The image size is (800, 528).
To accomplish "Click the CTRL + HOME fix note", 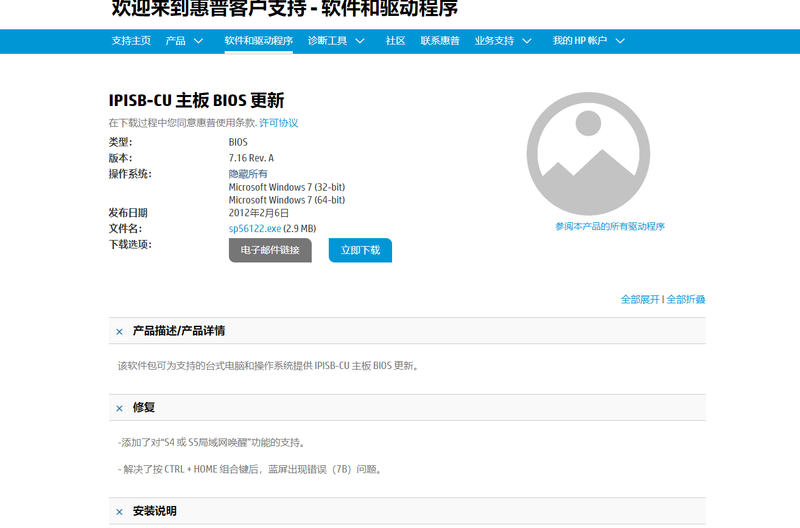I will tap(250, 469).
